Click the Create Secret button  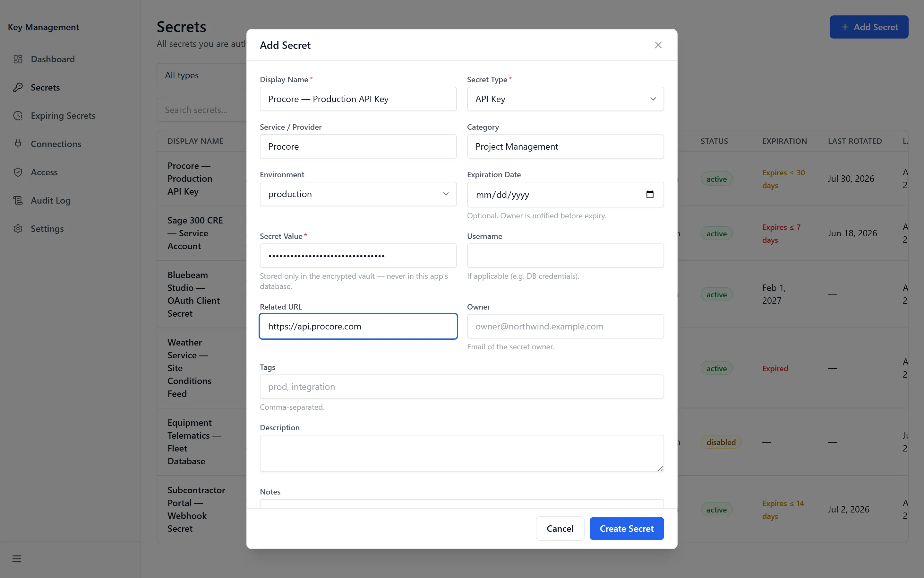point(627,528)
